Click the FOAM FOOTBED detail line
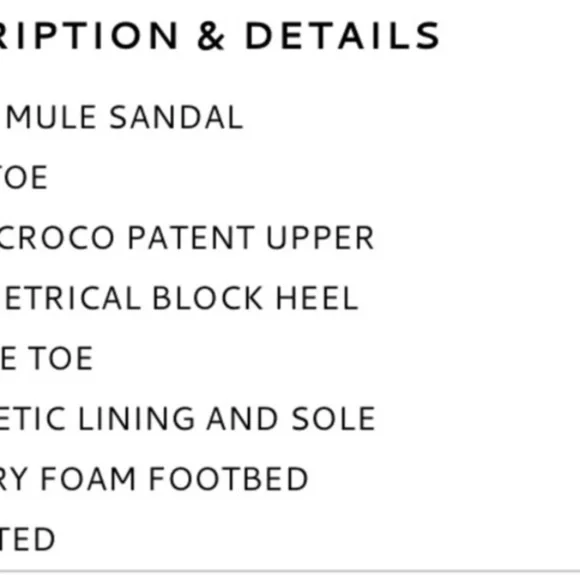 154,479
